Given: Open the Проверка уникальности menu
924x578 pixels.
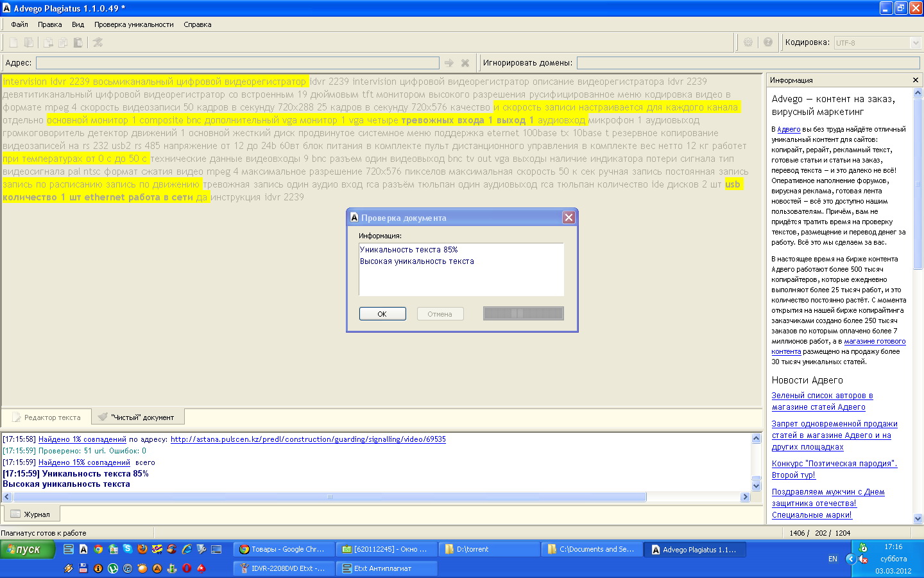Looking at the screenshot, I should pos(133,24).
